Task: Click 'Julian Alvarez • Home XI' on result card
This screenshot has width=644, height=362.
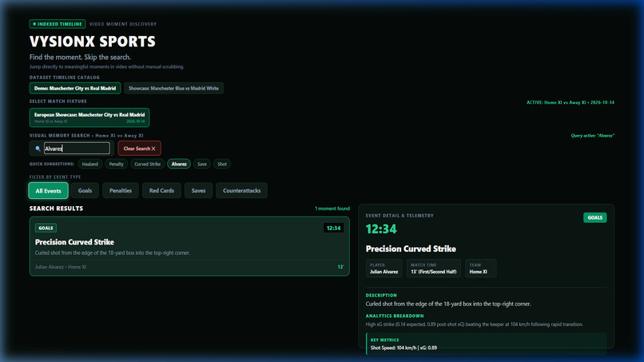Action: pyautogui.click(x=61, y=267)
